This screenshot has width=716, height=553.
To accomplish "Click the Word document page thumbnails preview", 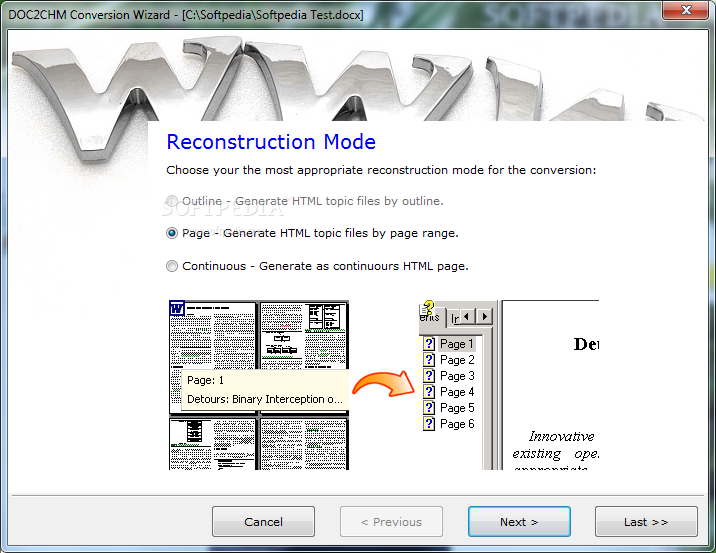I will pyautogui.click(x=259, y=385).
